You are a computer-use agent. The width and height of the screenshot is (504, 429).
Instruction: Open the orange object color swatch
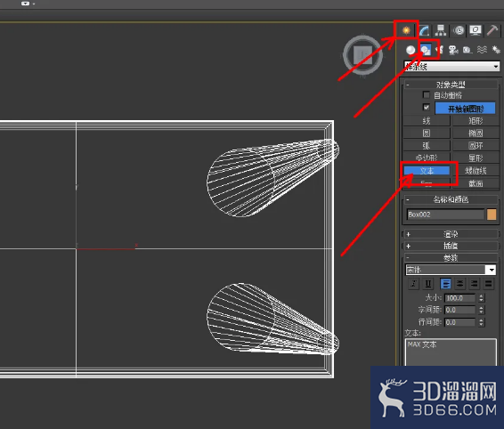tap(492, 214)
